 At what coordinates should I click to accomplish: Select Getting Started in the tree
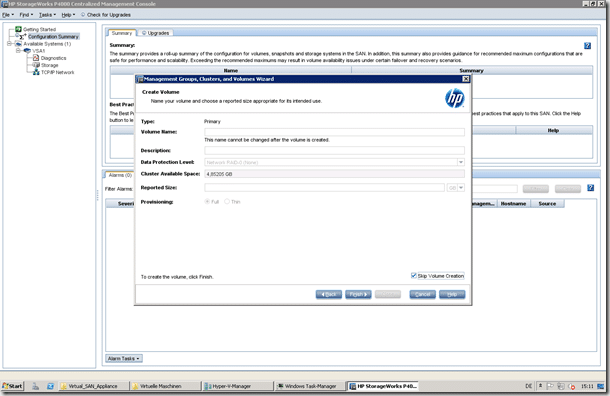(x=39, y=29)
